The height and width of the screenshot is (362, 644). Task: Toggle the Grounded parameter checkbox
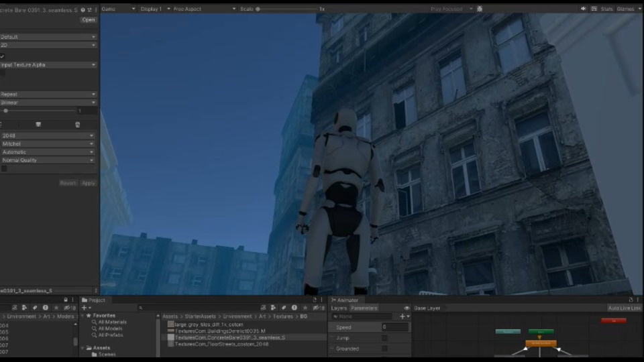click(x=384, y=349)
